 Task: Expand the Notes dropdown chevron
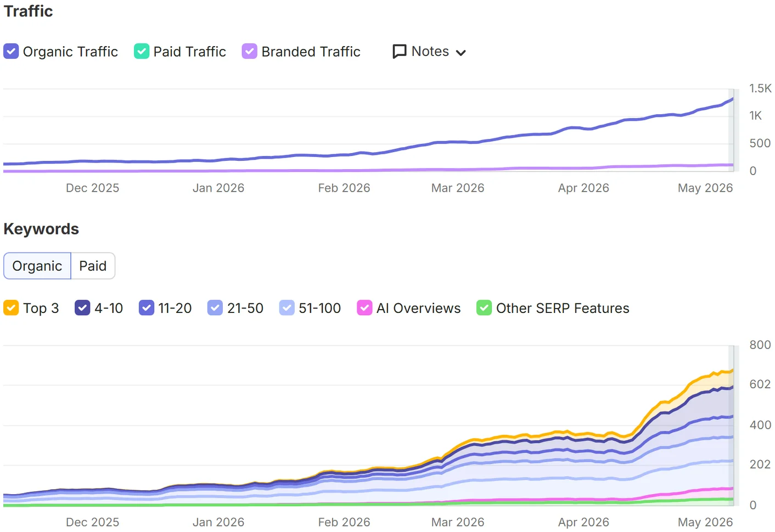pyautogui.click(x=461, y=53)
